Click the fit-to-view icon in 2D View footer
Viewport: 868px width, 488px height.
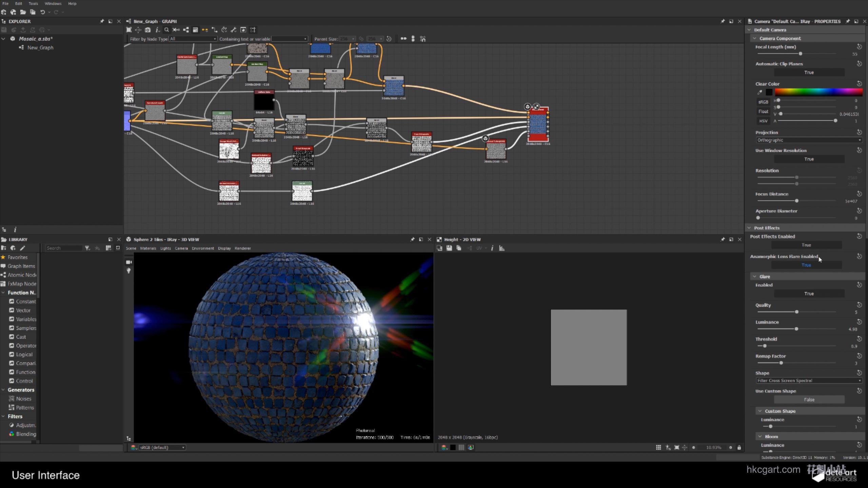(677, 447)
